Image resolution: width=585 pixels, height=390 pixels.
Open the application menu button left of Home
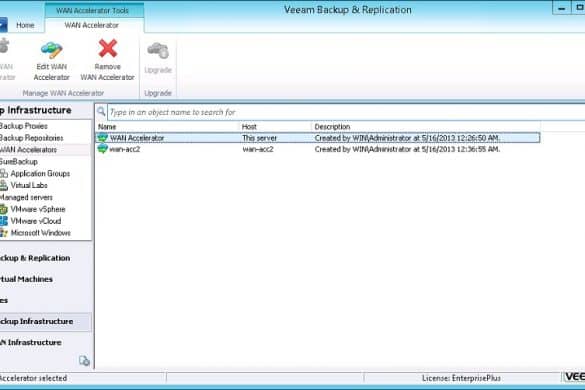coord(3,25)
